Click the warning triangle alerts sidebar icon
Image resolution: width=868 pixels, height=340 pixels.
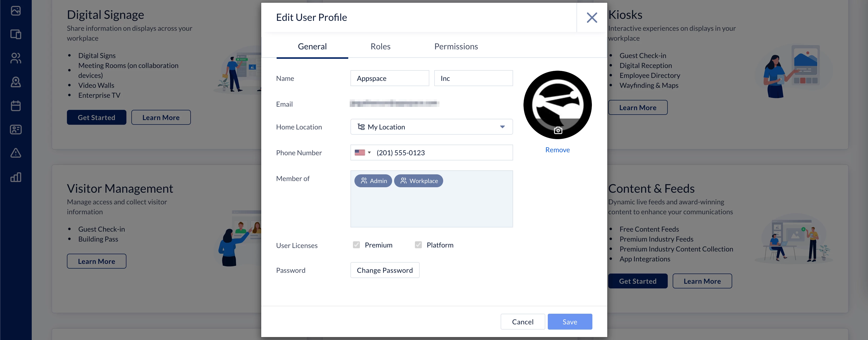[16, 153]
